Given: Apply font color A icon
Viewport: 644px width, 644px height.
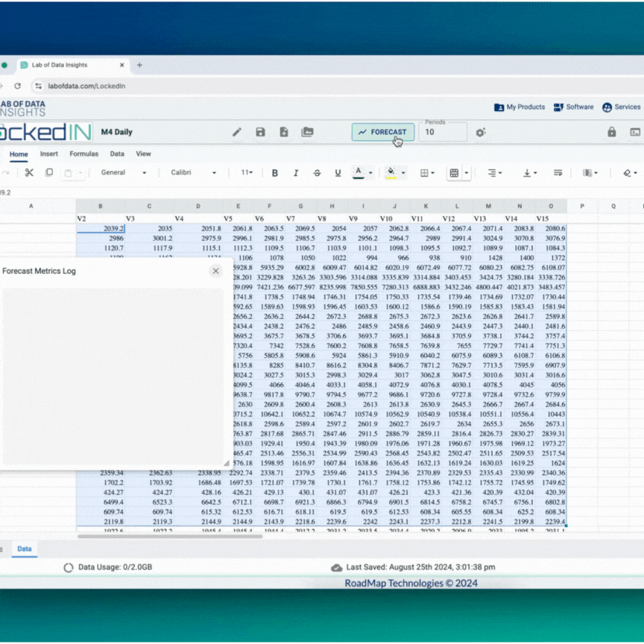Looking at the screenshot, I should coord(358,172).
